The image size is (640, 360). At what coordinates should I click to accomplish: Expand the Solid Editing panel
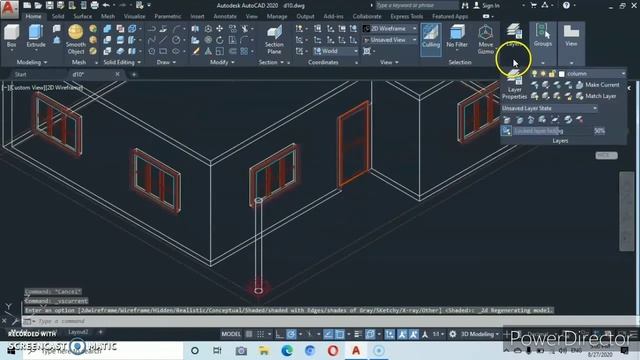[x=122, y=62]
